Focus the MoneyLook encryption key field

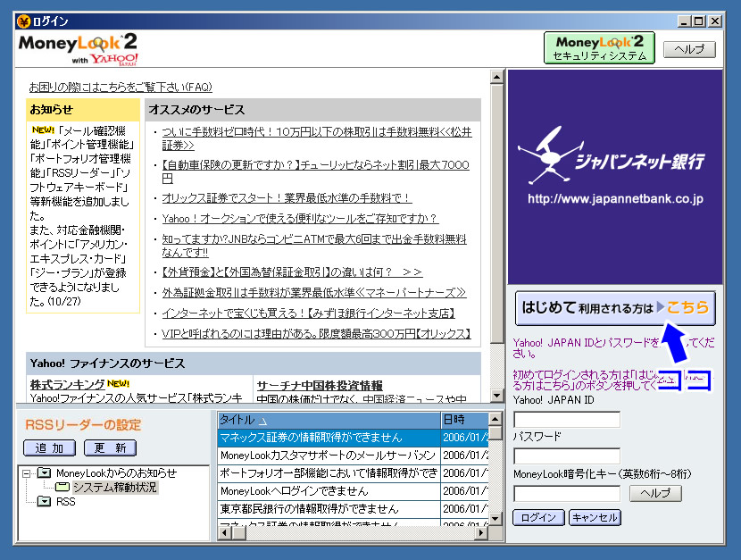pyautogui.click(x=567, y=493)
